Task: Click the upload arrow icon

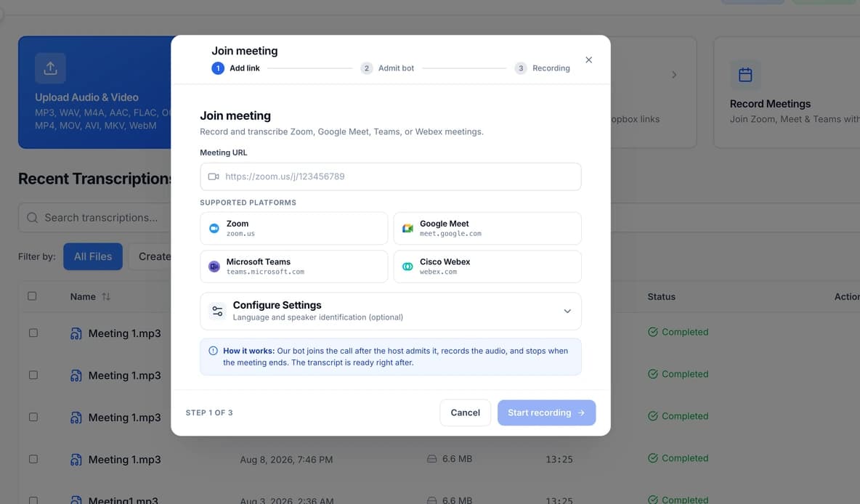Action: point(50,68)
